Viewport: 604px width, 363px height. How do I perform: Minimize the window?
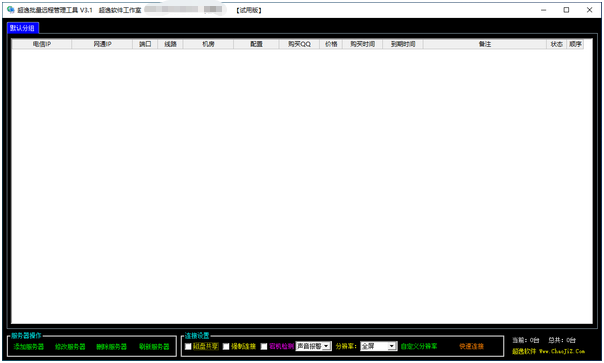click(x=544, y=10)
